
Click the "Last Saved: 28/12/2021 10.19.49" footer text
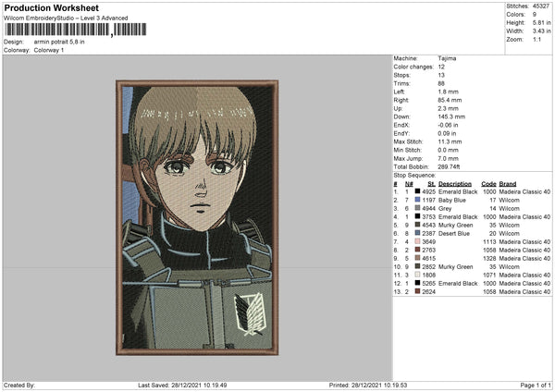tap(182, 385)
